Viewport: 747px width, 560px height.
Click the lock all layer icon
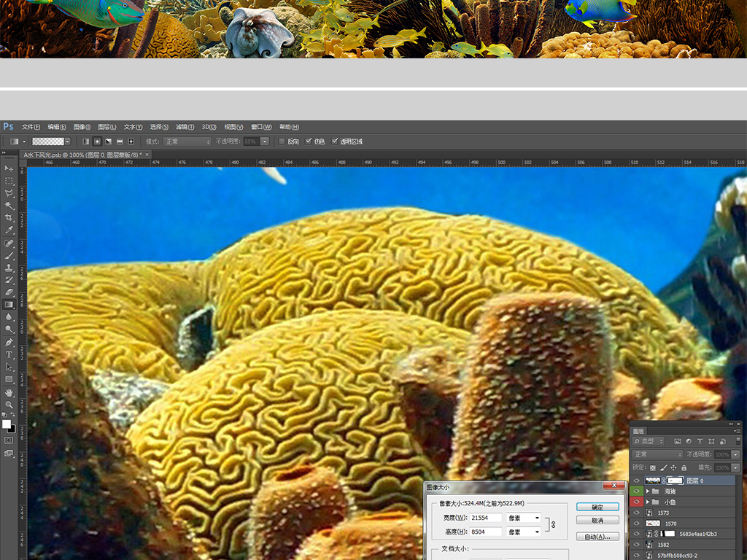(684, 467)
